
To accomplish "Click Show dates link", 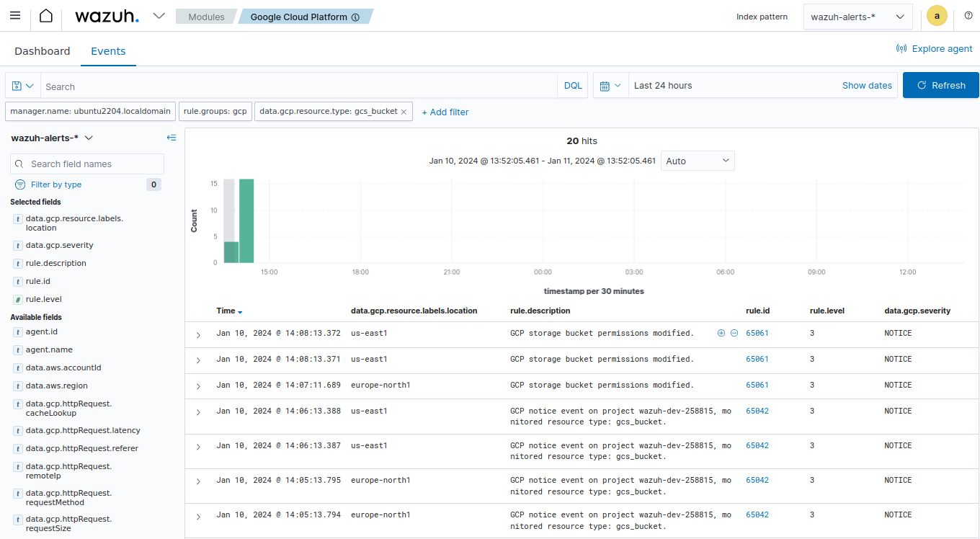I will (867, 86).
